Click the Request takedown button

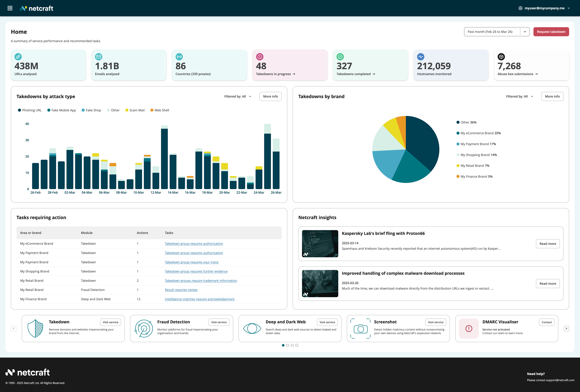tap(551, 32)
